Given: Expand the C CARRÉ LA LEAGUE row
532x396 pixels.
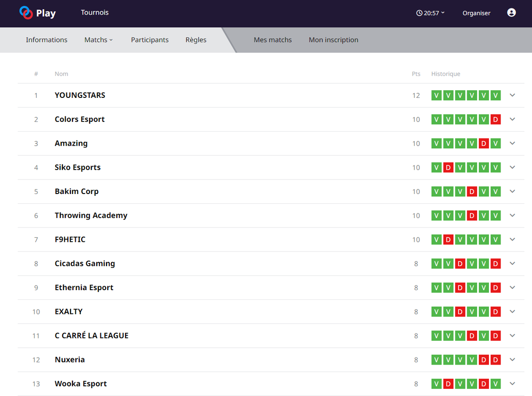Looking at the screenshot, I should coord(512,335).
